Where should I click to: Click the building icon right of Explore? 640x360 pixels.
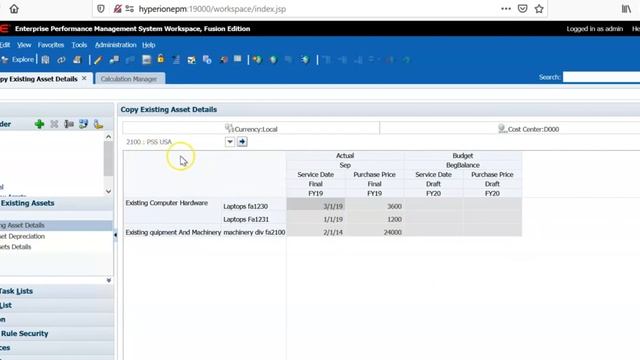coord(45,60)
